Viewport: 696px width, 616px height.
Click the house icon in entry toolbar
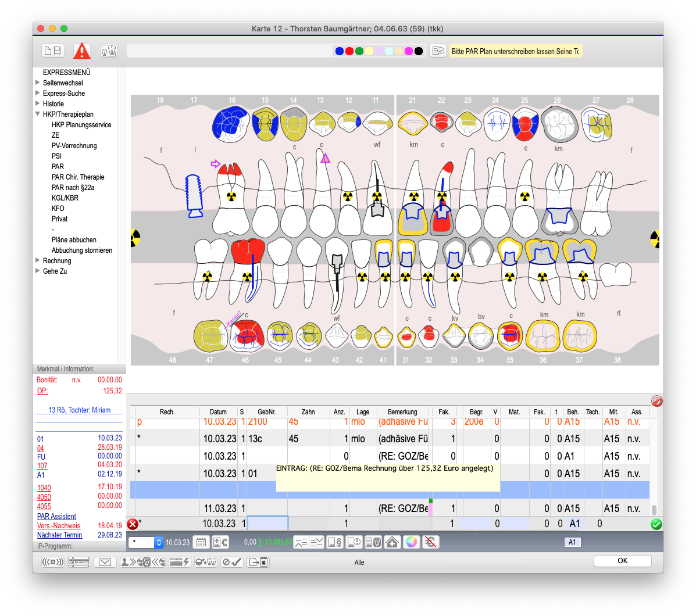pyautogui.click(x=392, y=542)
